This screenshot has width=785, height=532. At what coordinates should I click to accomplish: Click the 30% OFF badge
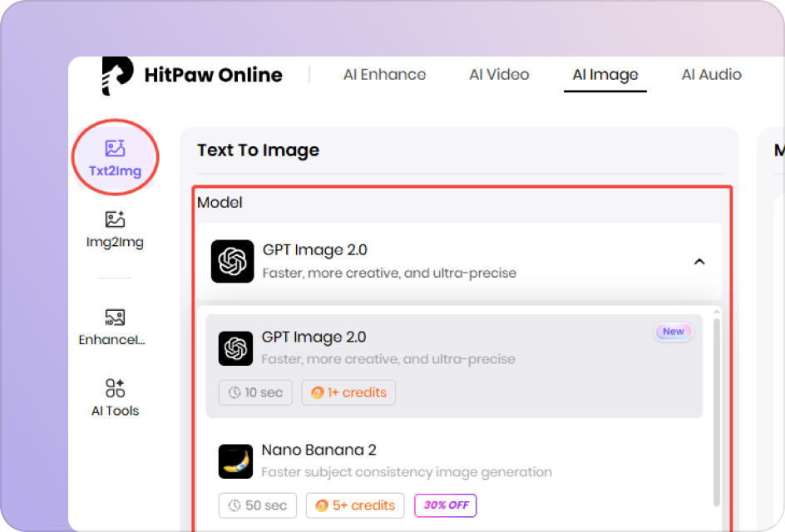446,505
